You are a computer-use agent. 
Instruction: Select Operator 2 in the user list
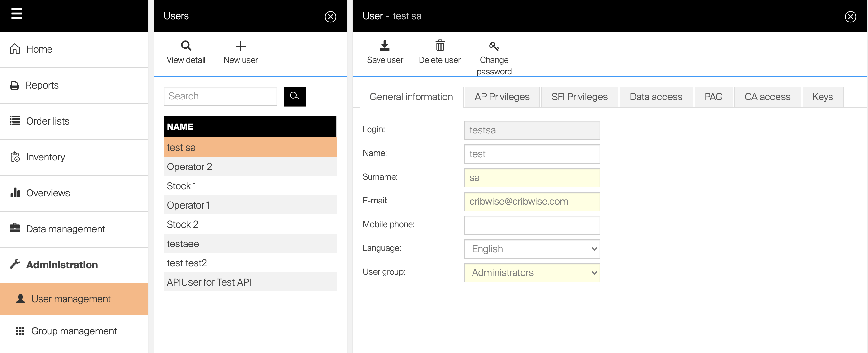click(250, 167)
